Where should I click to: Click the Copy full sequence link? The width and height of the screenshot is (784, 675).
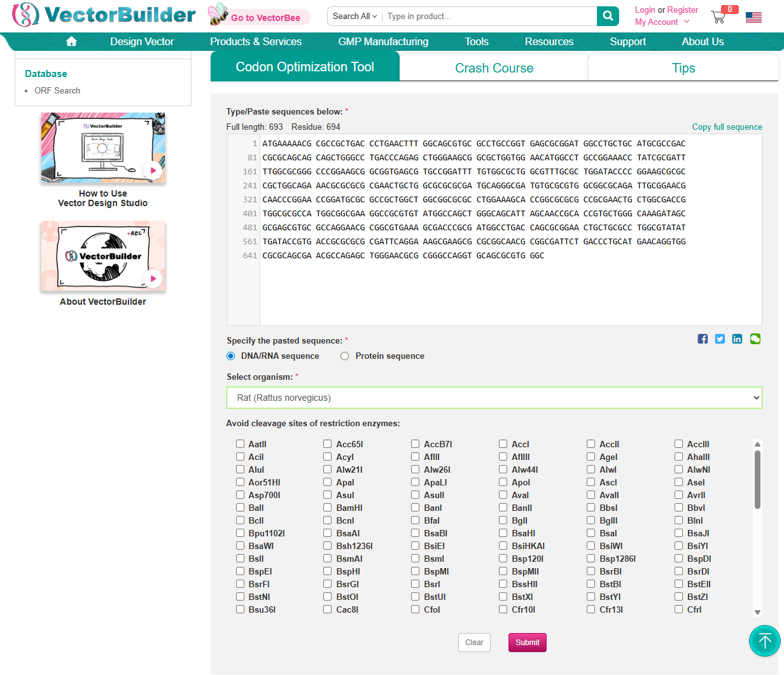(x=727, y=127)
